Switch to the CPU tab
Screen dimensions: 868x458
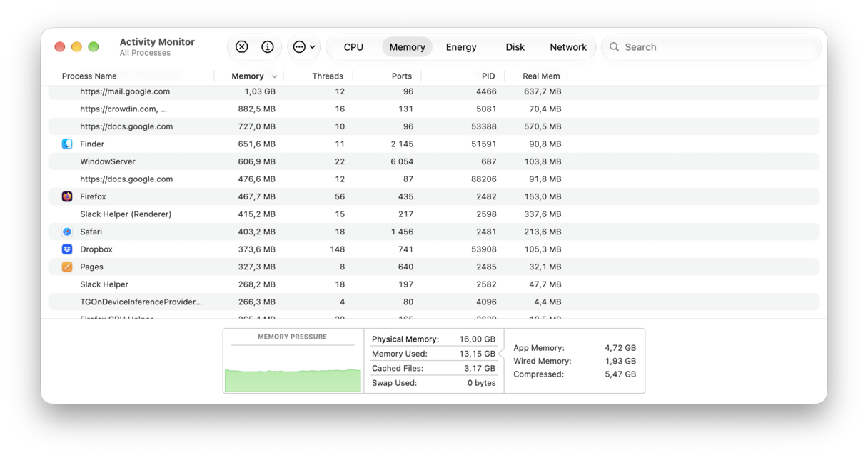pos(353,47)
